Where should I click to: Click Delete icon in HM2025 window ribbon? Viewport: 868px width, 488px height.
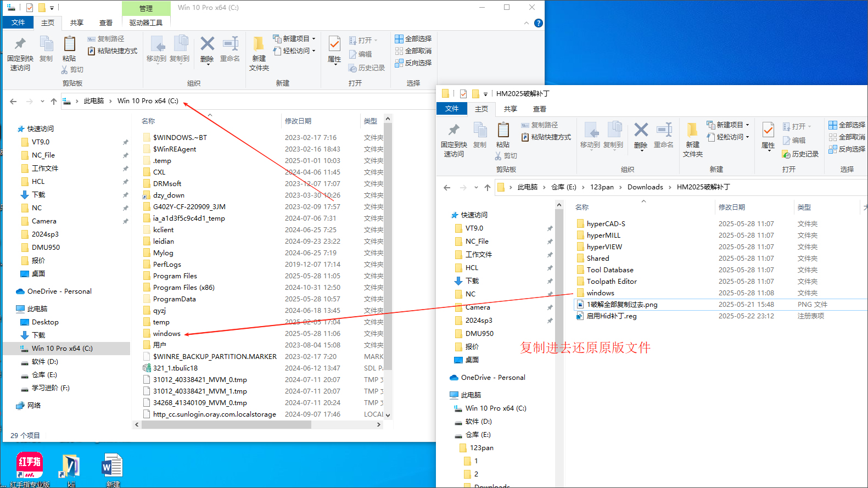[x=641, y=130]
